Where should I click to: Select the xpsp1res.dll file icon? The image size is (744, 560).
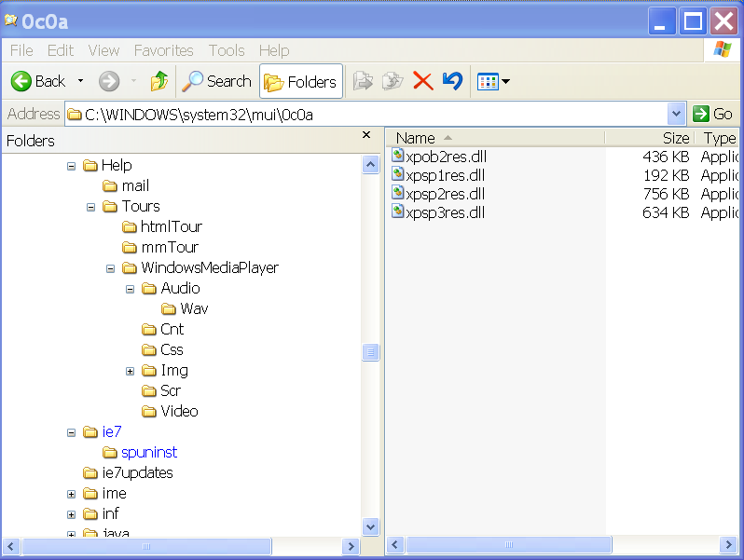point(397,174)
